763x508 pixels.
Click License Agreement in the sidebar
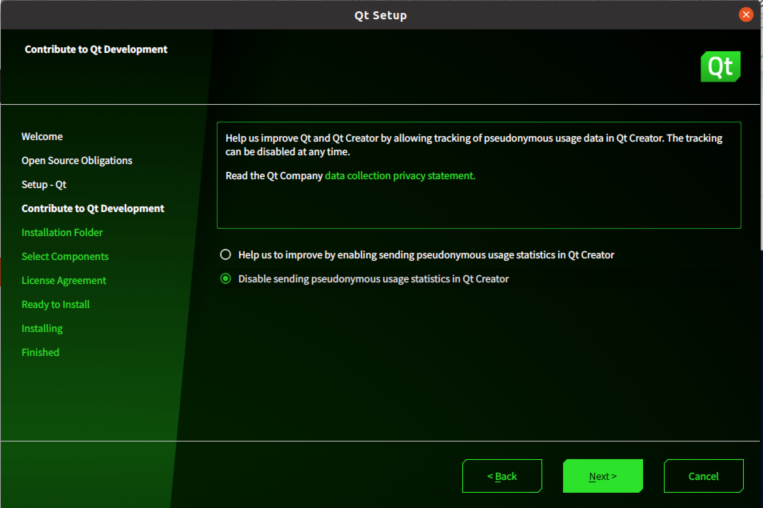[64, 280]
